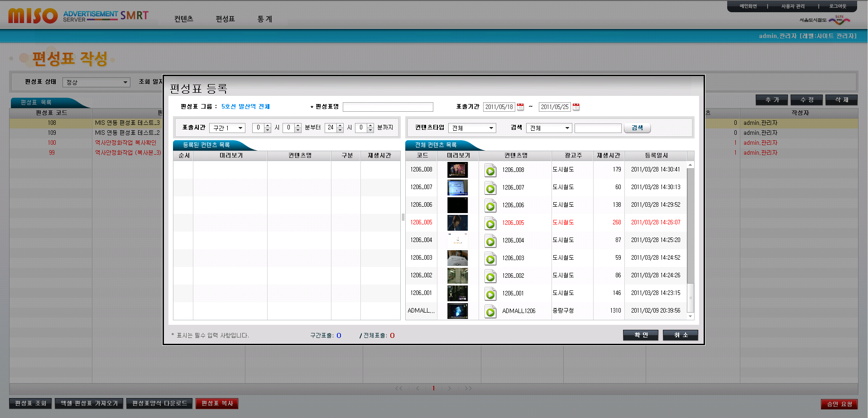This screenshot has width=868, height=418.
Task: Click play icon for content 1206_003
Action: click(490, 259)
